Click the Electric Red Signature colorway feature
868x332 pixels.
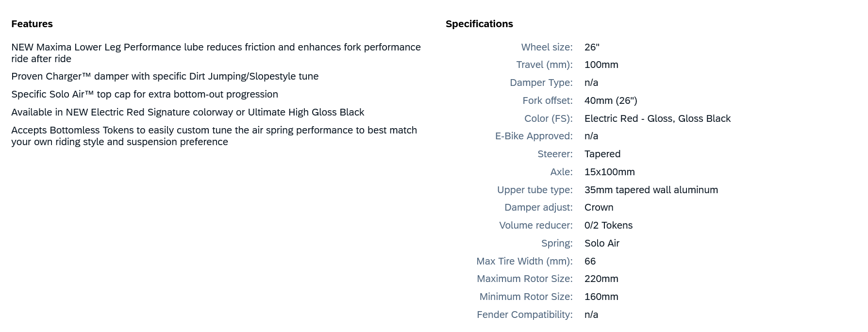(187, 112)
